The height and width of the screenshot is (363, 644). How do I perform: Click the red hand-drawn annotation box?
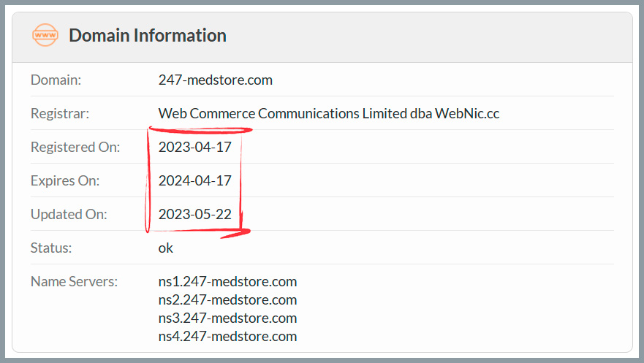[x=198, y=182]
